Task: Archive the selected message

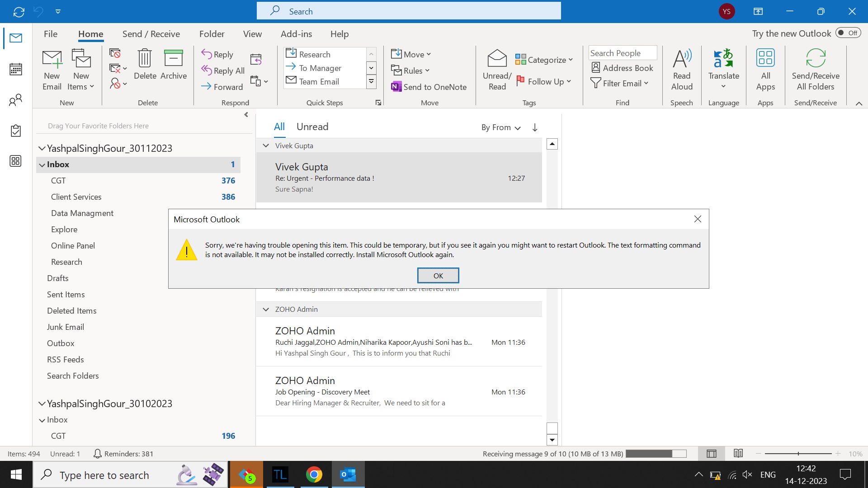Action: click(174, 65)
